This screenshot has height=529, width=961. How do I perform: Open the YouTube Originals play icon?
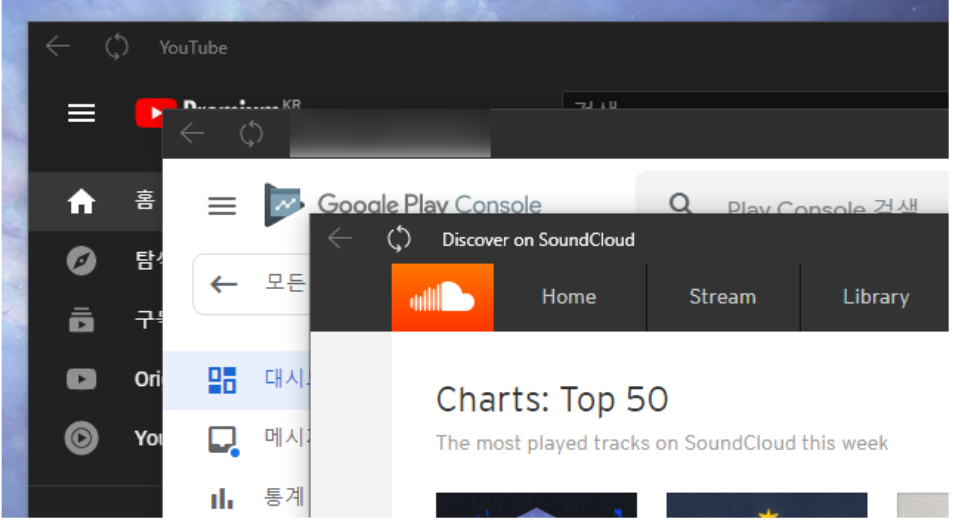[x=82, y=379]
